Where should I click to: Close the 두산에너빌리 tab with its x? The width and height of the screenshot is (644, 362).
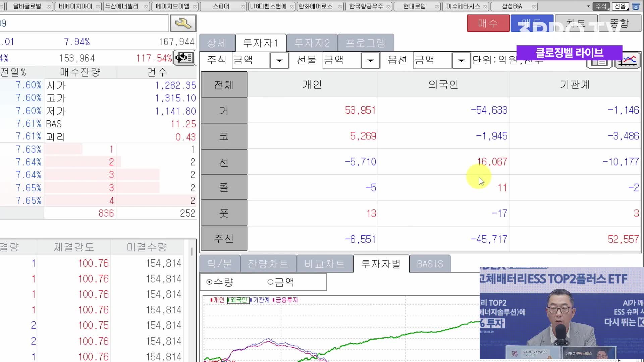(146, 7)
